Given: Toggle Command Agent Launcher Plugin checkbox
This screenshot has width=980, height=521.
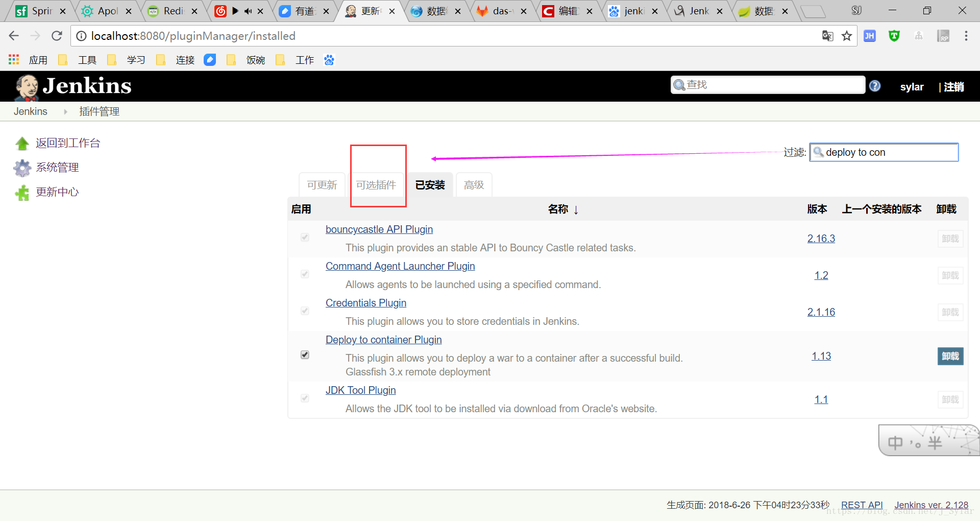Looking at the screenshot, I should click(305, 274).
